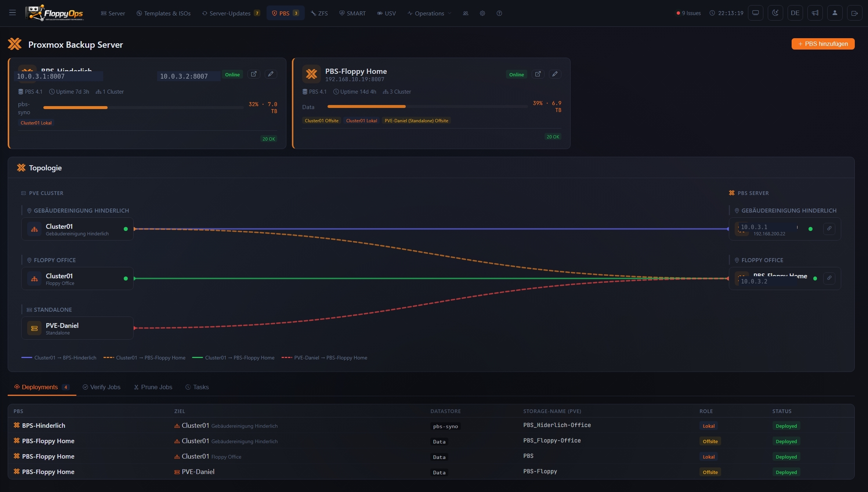The image size is (868, 492).
Task: Click the PBS hinzufügen button
Action: (823, 44)
